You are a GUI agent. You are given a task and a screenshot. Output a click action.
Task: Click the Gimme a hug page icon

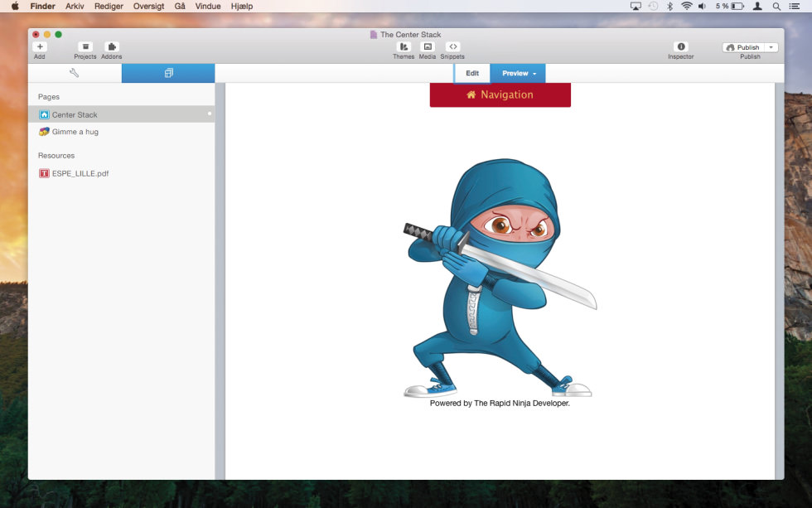pos(44,132)
